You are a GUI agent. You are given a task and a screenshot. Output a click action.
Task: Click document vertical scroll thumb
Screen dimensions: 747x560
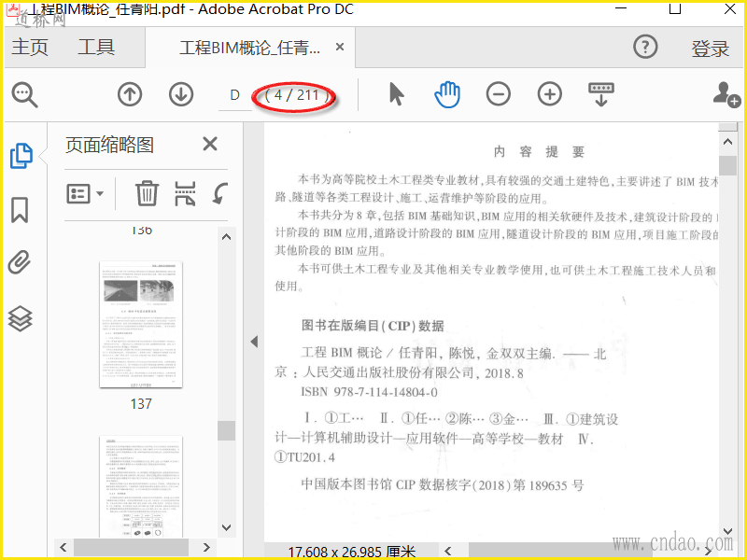pos(727,166)
